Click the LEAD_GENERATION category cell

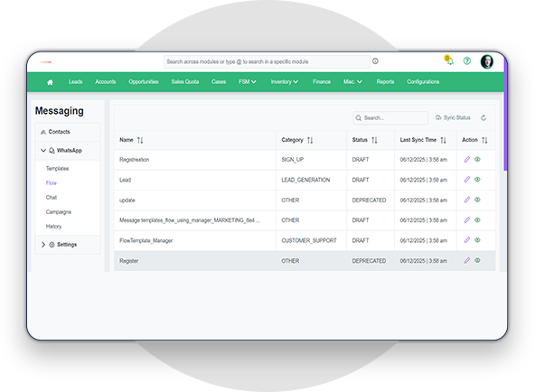(x=305, y=180)
